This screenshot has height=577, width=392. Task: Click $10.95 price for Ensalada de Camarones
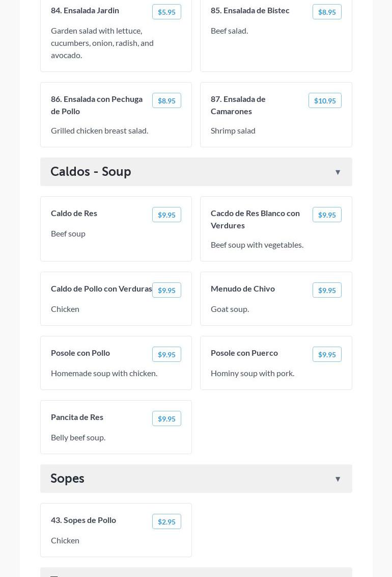[325, 100]
